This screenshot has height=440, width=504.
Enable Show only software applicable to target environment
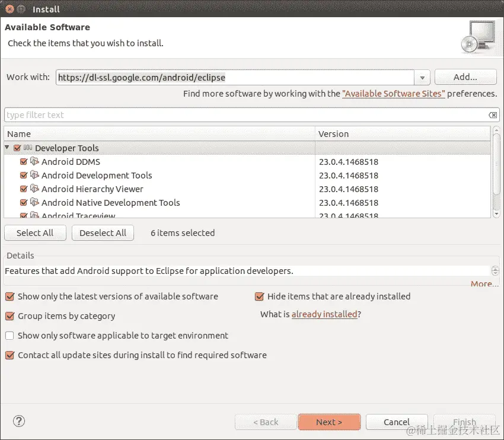coord(9,336)
